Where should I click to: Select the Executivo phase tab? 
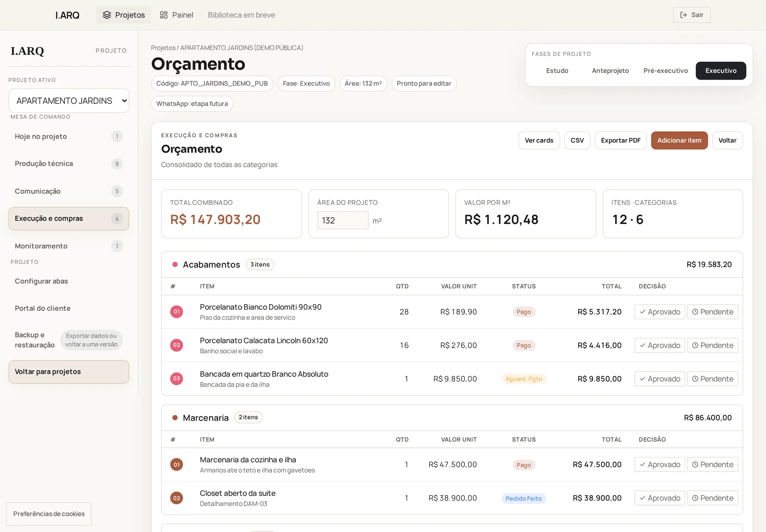(721, 71)
